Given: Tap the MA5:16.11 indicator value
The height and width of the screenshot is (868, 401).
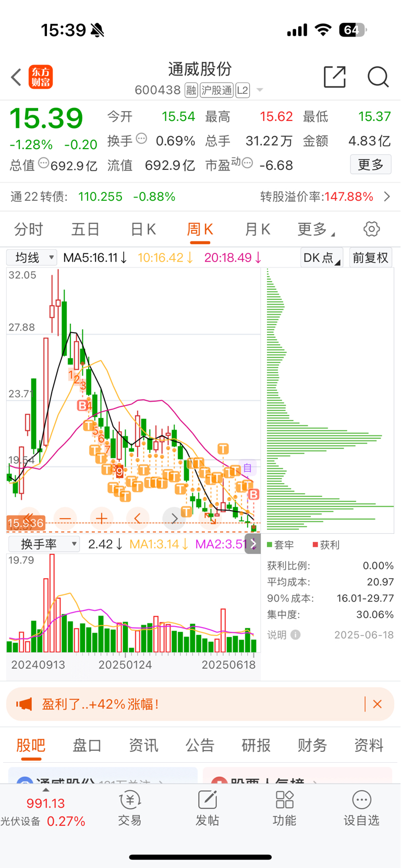Looking at the screenshot, I should 95,258.
